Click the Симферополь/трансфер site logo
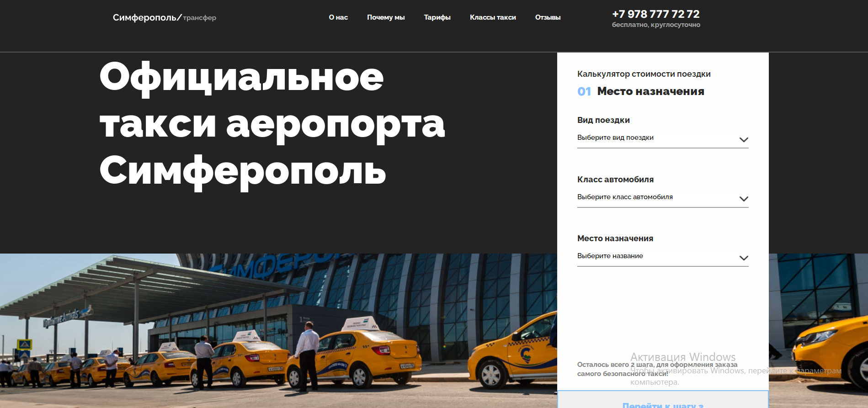The image size is (868, 408). click(165, 18)
